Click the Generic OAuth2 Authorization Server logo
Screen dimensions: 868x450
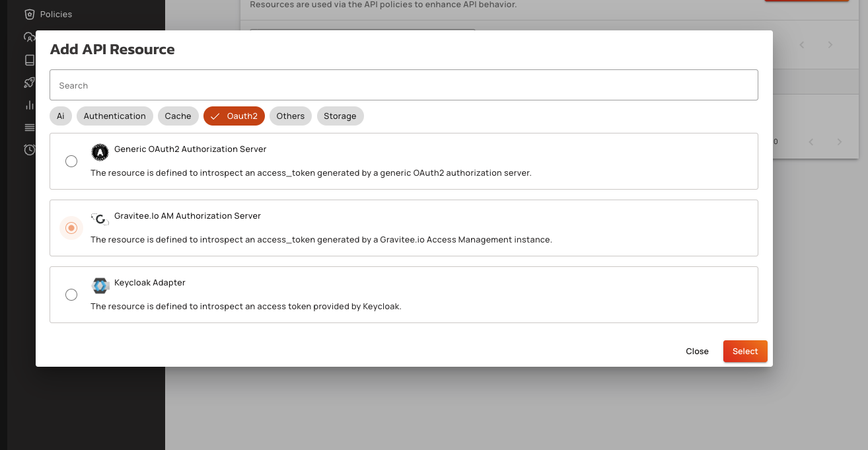[100, 153]
